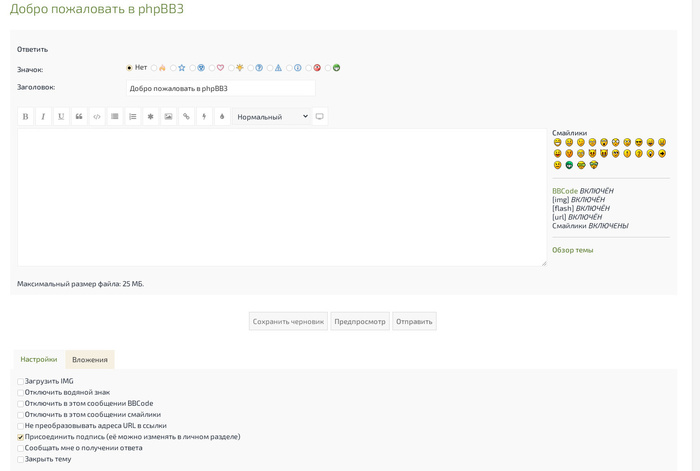Click the 'Смайлики ВКЛЮЧЕНЫ' status text

tap(590, 226)
